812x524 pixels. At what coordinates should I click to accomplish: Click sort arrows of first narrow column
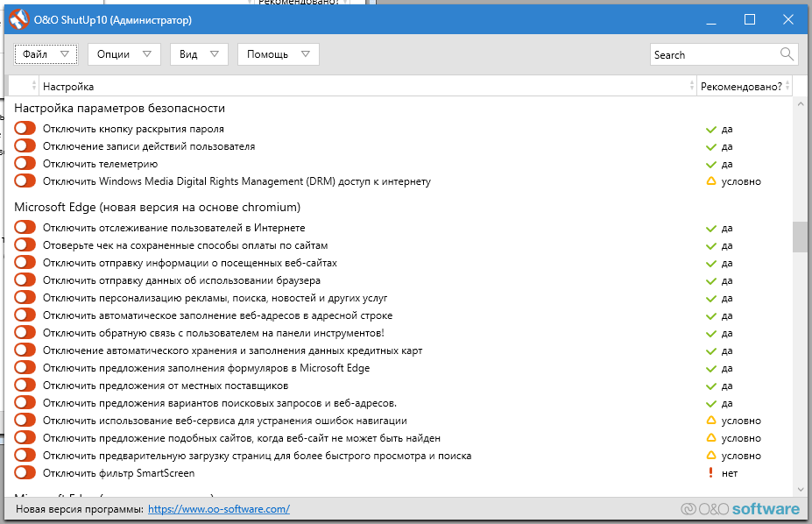pyautogui.click(x=34, y=86)
